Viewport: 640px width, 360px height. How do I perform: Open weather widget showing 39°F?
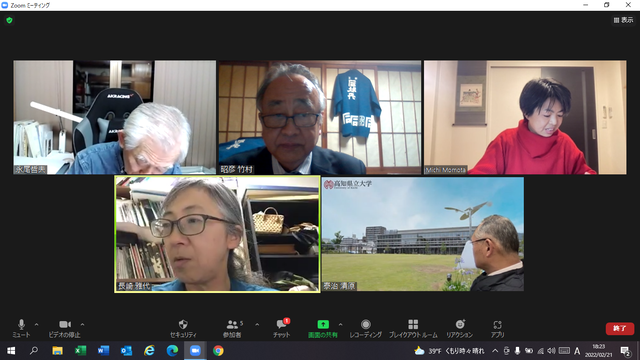pyautogui.click(x=449, y=351)
